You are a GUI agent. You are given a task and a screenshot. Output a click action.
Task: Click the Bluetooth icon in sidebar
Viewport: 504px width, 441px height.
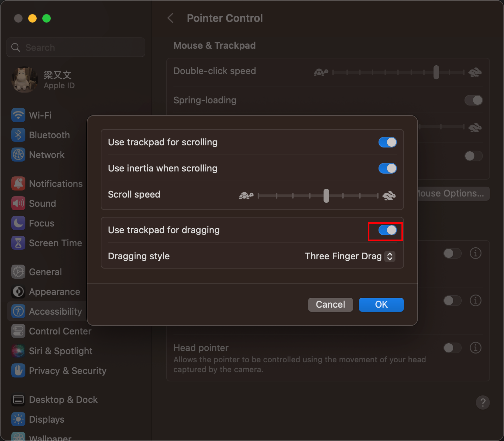(18, 135)
